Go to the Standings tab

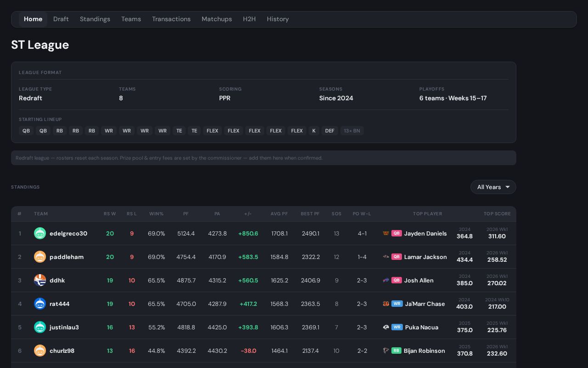tap(95, 19)
